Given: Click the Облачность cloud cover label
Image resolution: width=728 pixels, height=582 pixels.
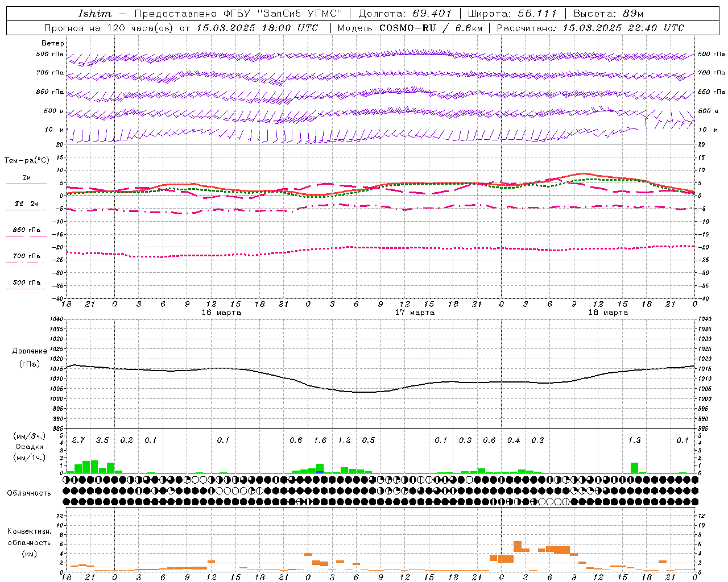Looking at the screenshot, I should (x=29, y=493).
